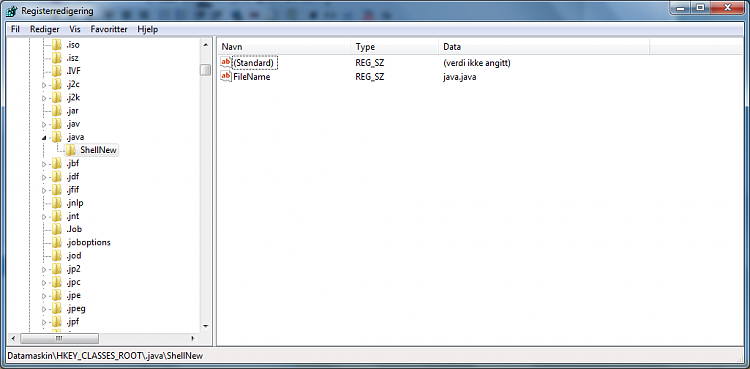This screenshot has width=750, height=369.
Task: Click the tree's horizontal scrollbar thumb
Action: [59, 338]
